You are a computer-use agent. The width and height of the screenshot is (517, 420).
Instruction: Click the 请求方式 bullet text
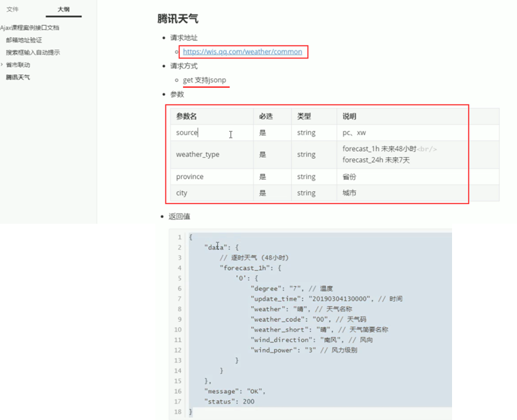tap(184, 66)
